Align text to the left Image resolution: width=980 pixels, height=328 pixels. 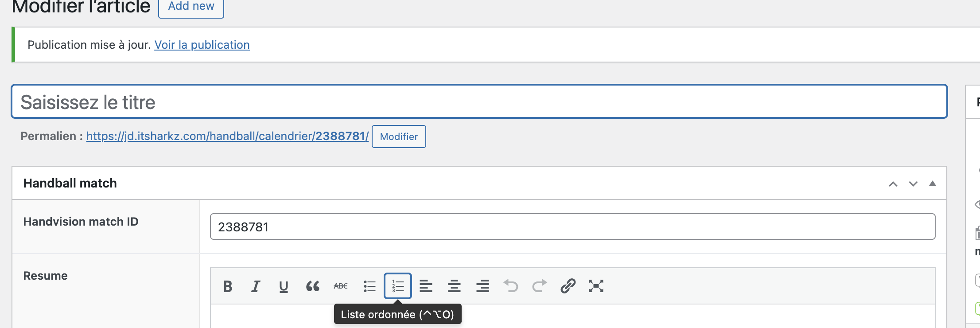pyautogui.click(x=426, y=286)
